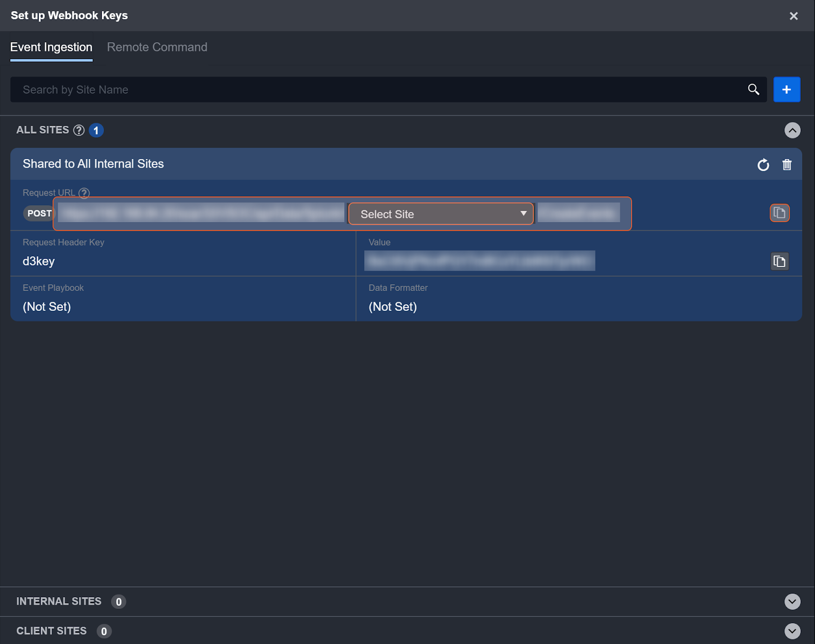This screenshot has height=644, width=815.
Task: Open the Select Site dropdown
Action: click(x=441, y=214)
